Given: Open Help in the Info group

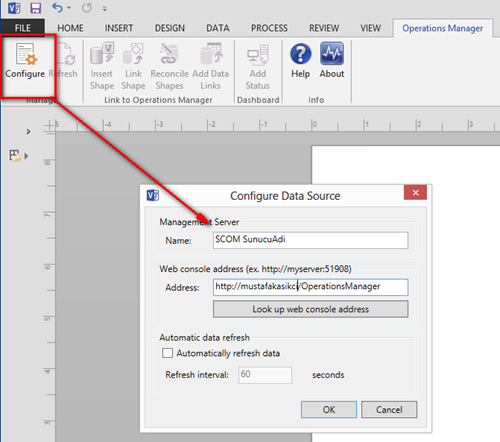Looking at the screenshot, I should 301,61.
